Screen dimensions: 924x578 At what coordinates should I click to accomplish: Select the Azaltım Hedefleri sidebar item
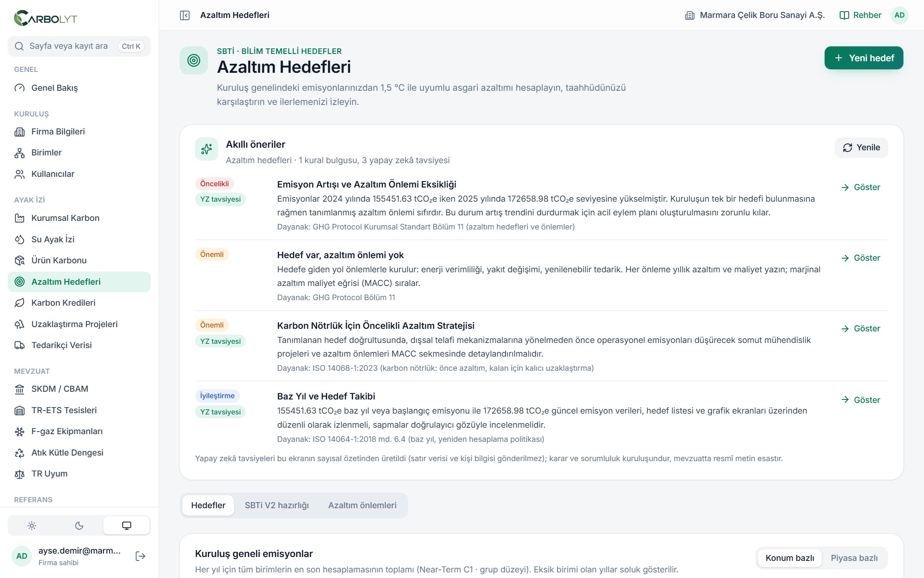coord(79,282)
